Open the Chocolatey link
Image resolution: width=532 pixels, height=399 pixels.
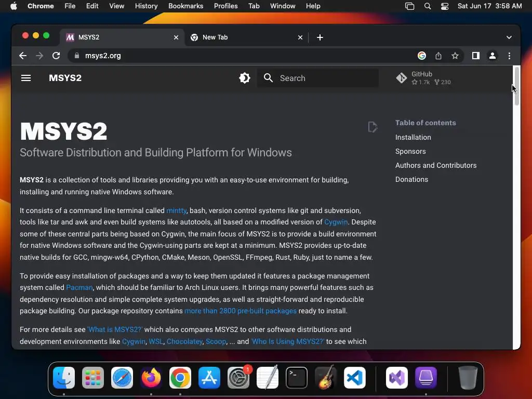point(184,341)
